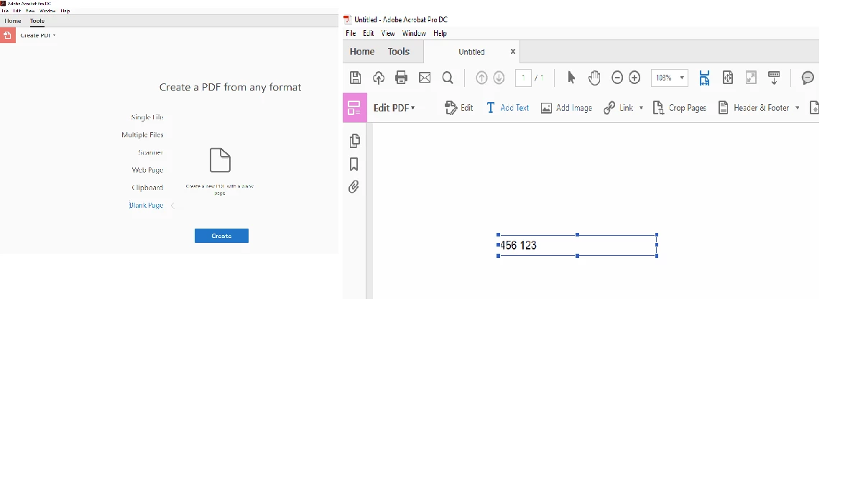Viewport: 868px width, 501px height.
Task: Choose the selection arrow tool
Action: tap(571, 78)
